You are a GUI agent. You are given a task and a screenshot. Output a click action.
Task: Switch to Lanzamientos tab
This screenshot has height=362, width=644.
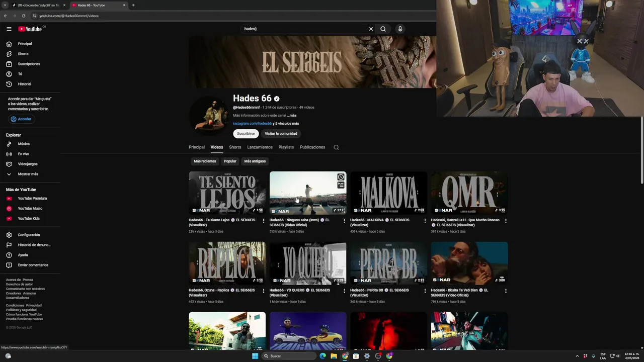[260, 147]
